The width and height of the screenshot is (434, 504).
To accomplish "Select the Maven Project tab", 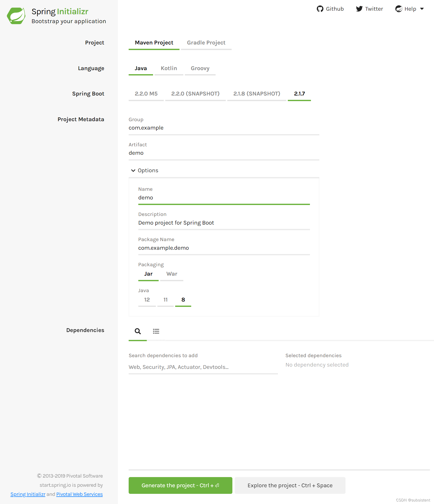I will pos(154,42).
